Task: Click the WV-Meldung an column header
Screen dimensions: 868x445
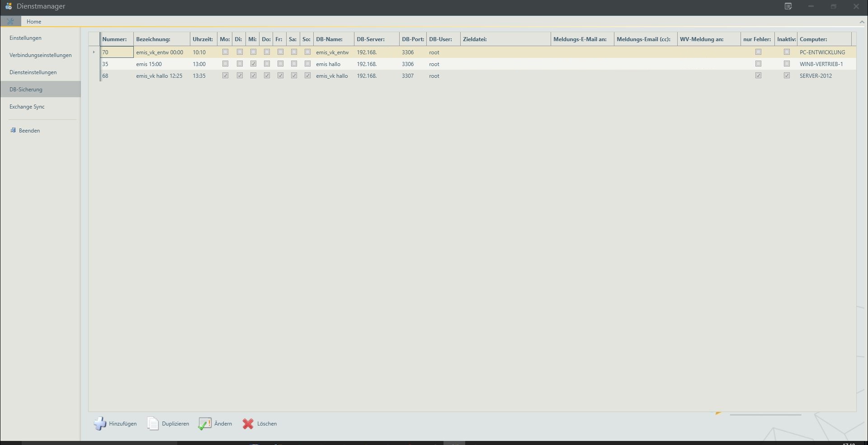Action: pyautogui.click(x=709, y=39)
